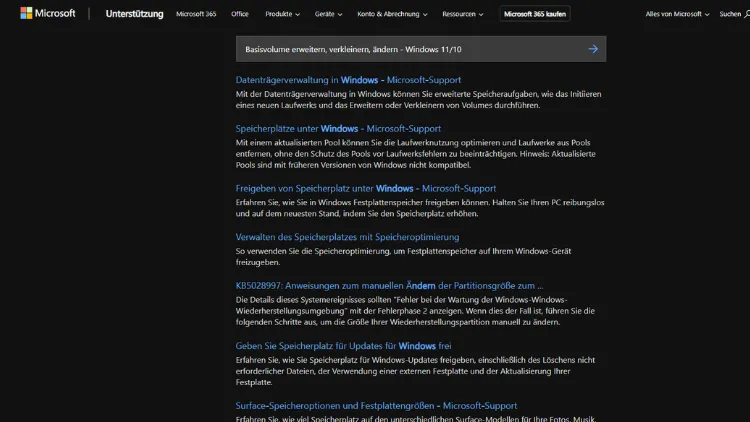Open the Konto & Abrechnung dropdown
The image size is (750, 422).
pos(392,14)
